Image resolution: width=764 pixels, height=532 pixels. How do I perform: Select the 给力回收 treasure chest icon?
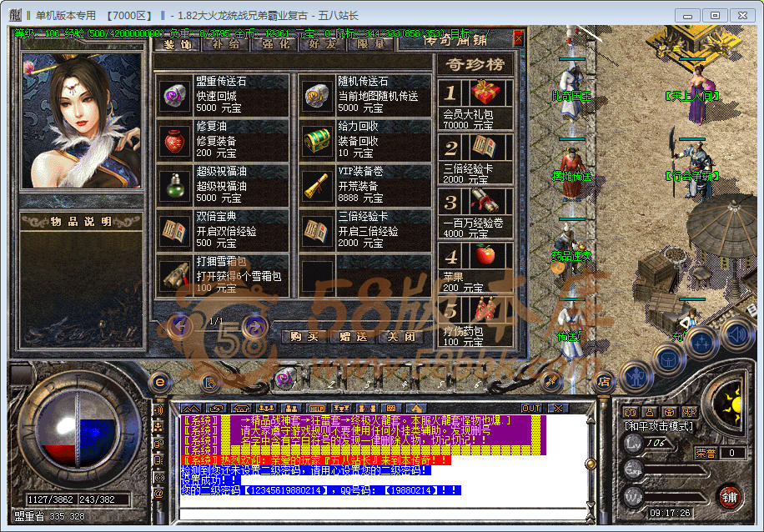317,141
